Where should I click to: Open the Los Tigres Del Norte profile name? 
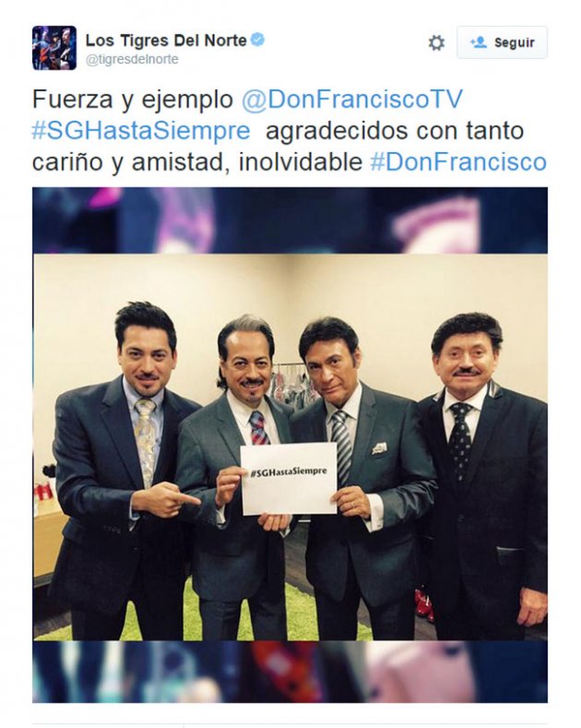166,41
